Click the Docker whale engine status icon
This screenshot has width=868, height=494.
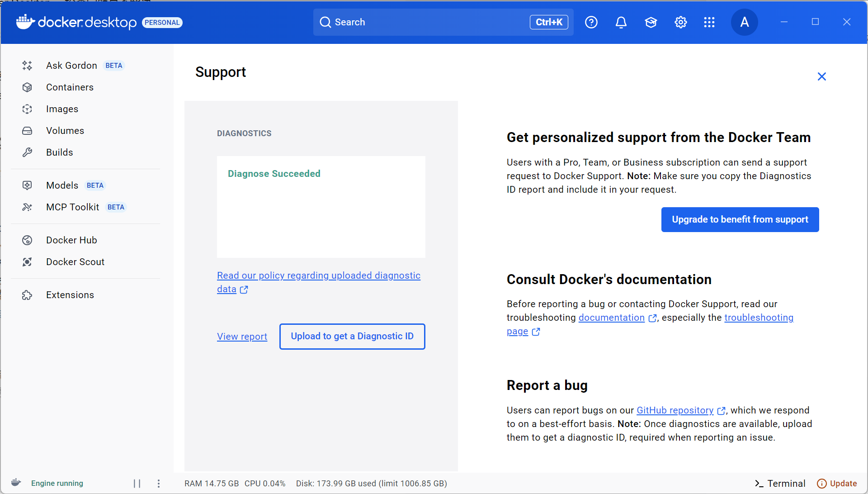[15, 483]
